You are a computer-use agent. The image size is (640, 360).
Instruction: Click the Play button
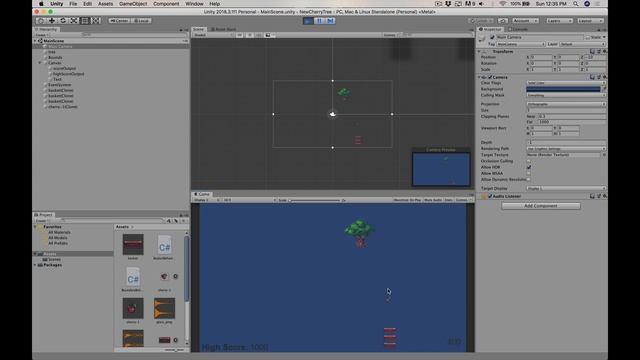click(x=308, y=20)
